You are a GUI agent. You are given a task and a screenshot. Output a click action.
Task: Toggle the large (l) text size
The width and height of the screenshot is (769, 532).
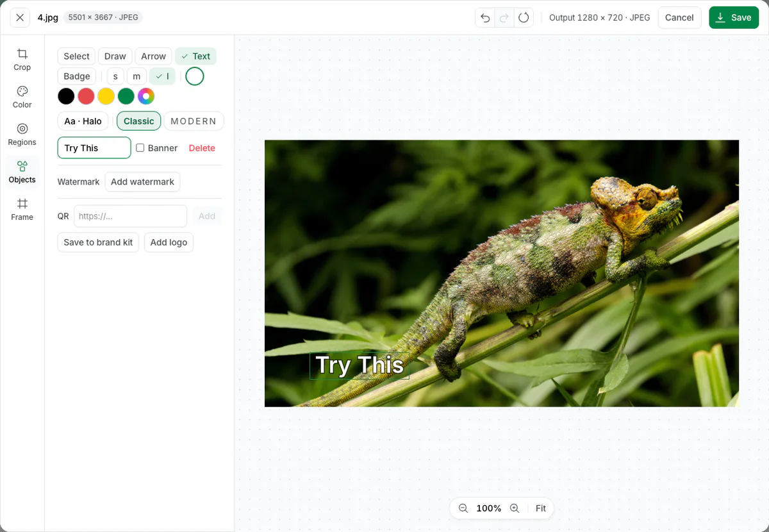point(162,76)
